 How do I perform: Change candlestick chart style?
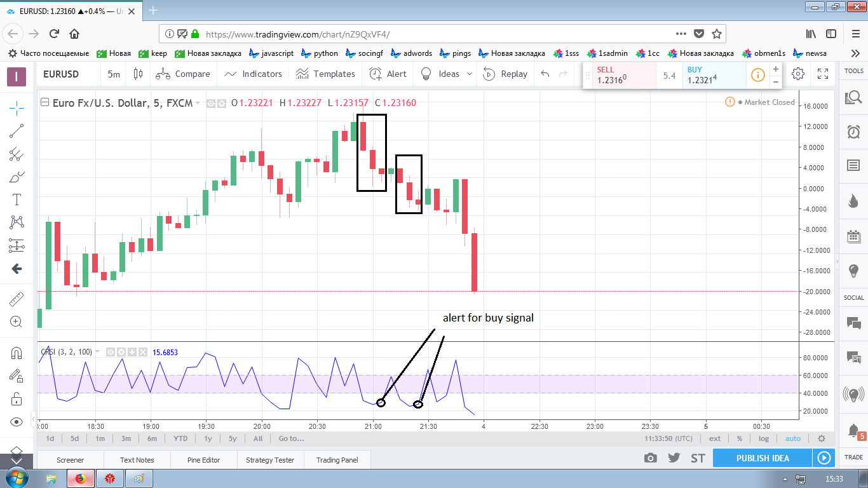(138, 74)
